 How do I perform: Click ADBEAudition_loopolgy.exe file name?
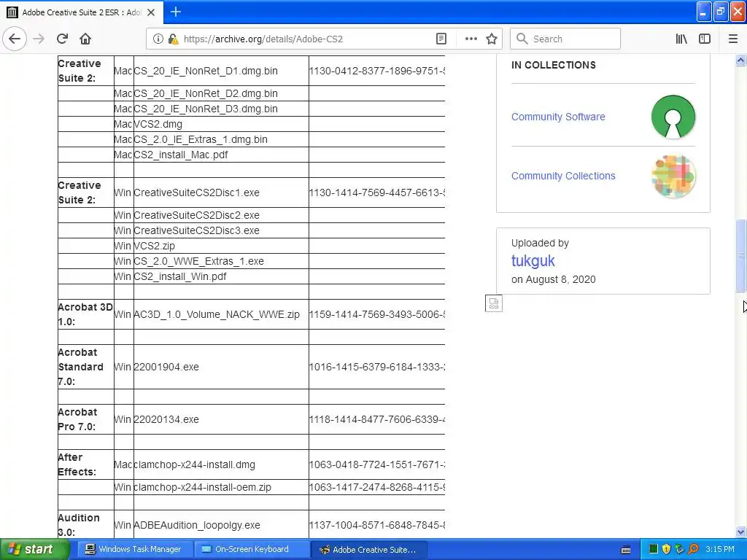click(x=197, y=525)
